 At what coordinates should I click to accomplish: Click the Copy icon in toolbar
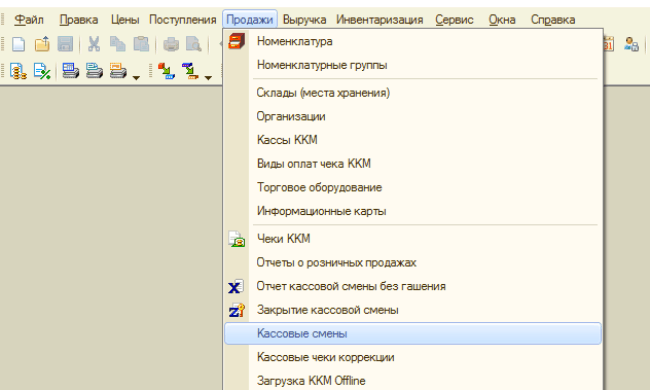point(117,44)
